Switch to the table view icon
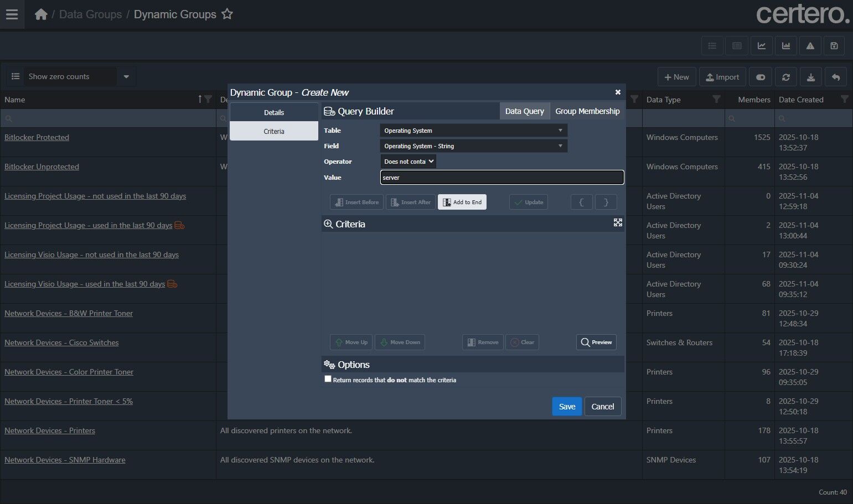This screenshot has height=504, width=853. coord(737,46)
